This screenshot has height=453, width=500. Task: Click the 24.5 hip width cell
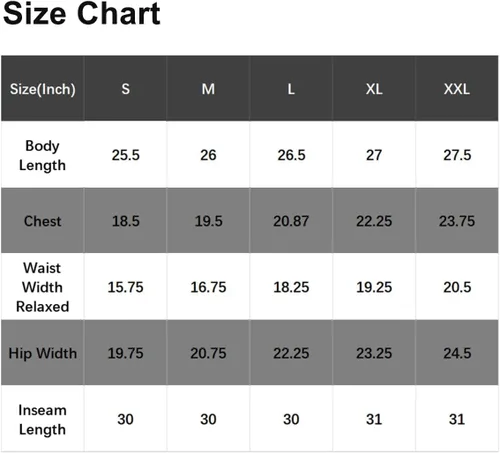[x=457, y=353]
